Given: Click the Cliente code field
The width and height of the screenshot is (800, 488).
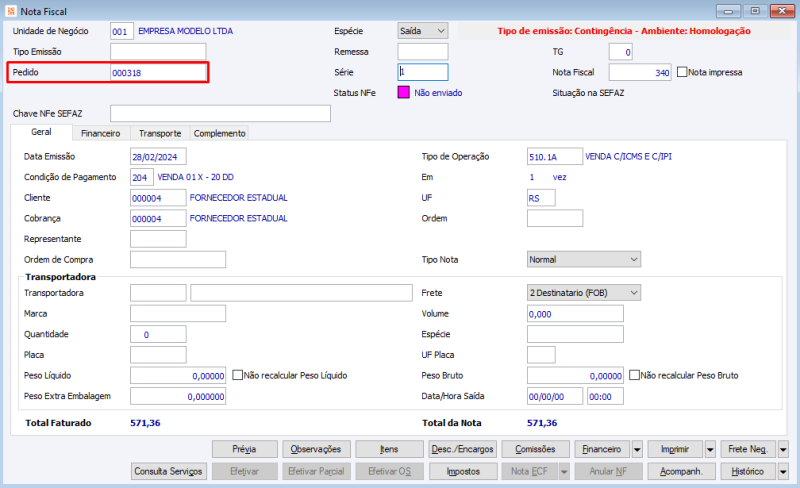Looking at the screenshot, I should pyautogui.click(x=158, y=198).
